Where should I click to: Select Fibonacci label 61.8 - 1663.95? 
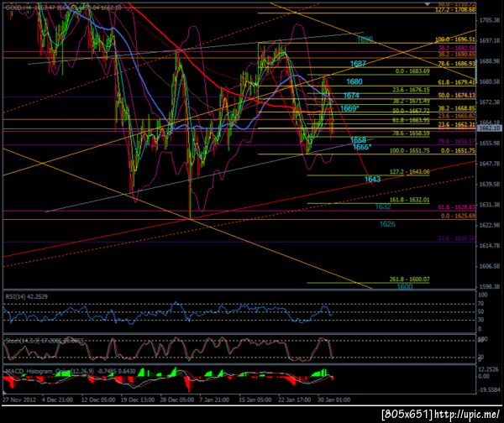coord(411,120)
